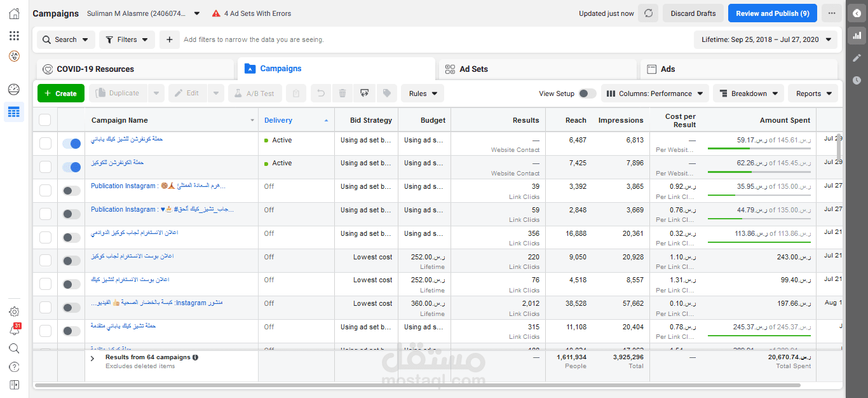Open the charts view icon on right panel
Image resolution: width=868 pixels, height=398 pixels.
pos(857,36)
